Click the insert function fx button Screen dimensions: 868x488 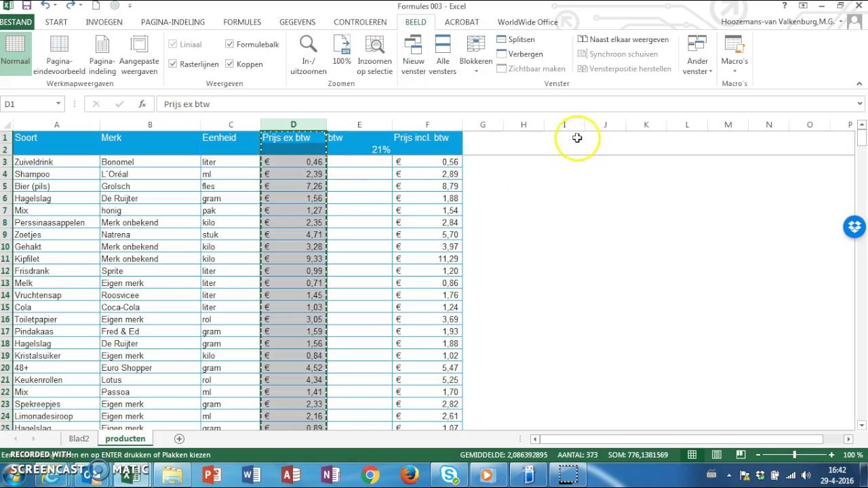[x=142, y=104]
